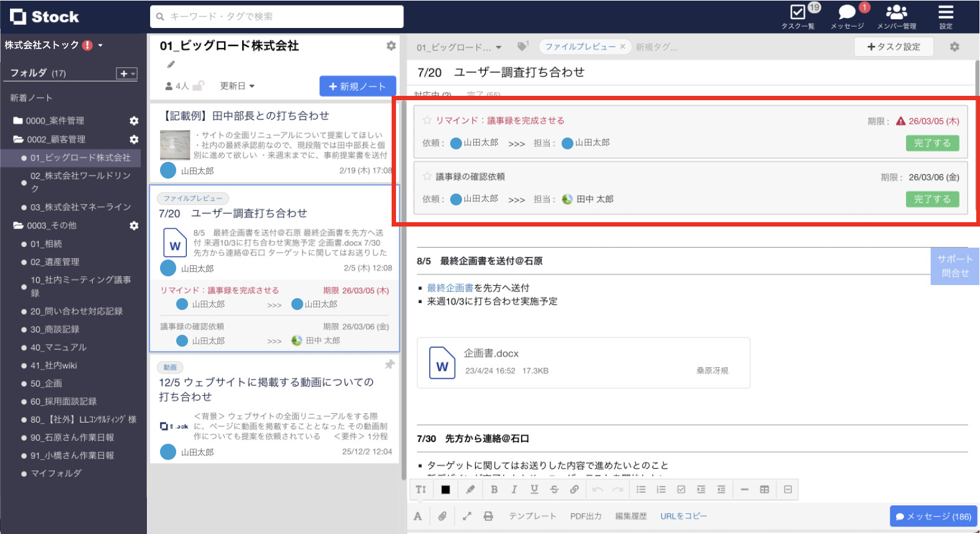980x534 pixels.
Task: Increase indent in editor toolbar
Action: [701, 489]
